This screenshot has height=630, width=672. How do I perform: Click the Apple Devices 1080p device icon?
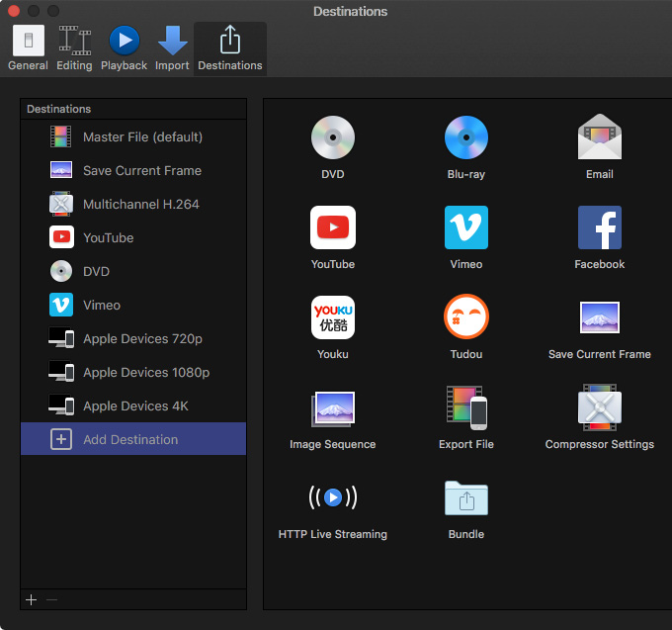click(61, 372)
